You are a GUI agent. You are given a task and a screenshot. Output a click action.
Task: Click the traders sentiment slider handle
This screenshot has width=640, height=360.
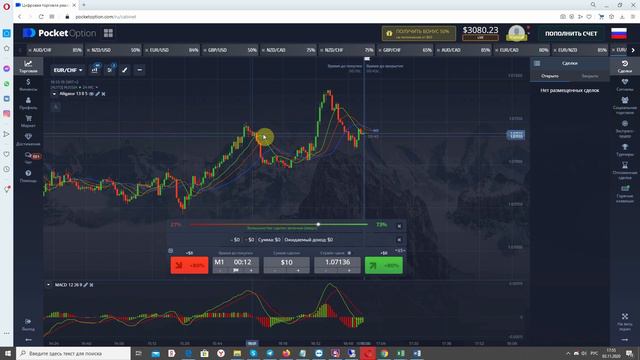(x=318, y=224)
